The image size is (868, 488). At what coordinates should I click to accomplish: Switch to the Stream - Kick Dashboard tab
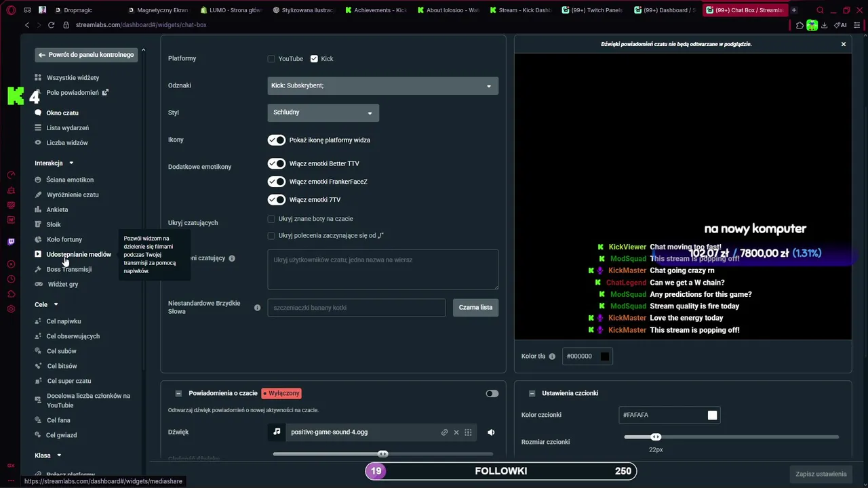(520, 10)
